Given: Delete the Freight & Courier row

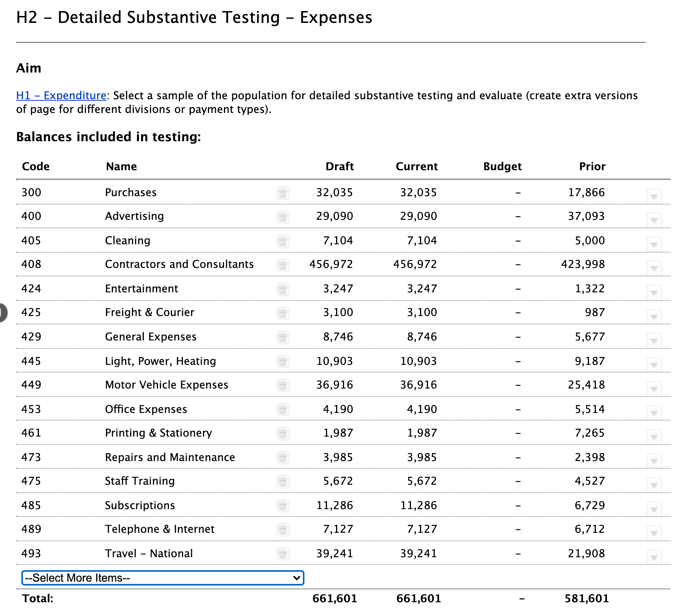Looking at the screenshot, I should click(x=282, y=314).
